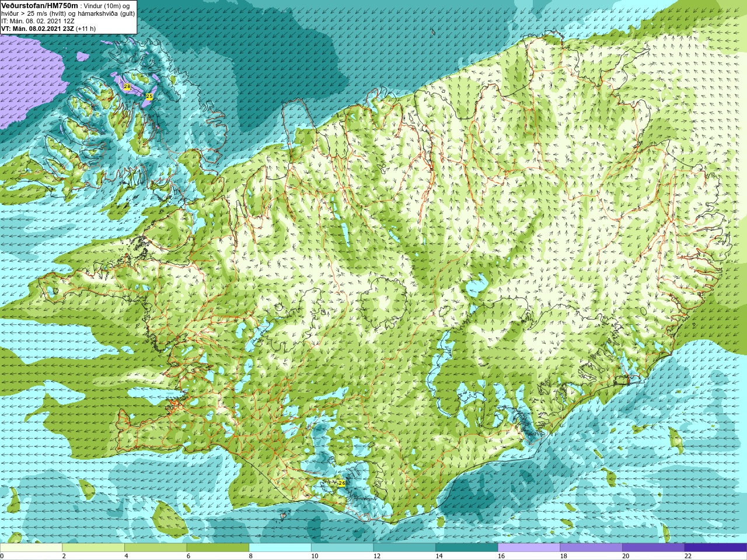Click the yellow gust marker labeled 25

pyautogui.click(x=149, y=96)
